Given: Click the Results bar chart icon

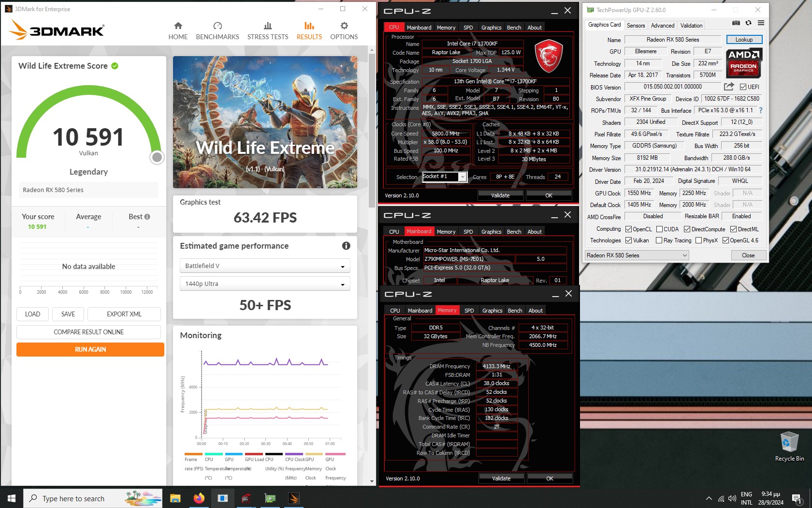Looking at the screenshot, I should (x=309, y=26).
